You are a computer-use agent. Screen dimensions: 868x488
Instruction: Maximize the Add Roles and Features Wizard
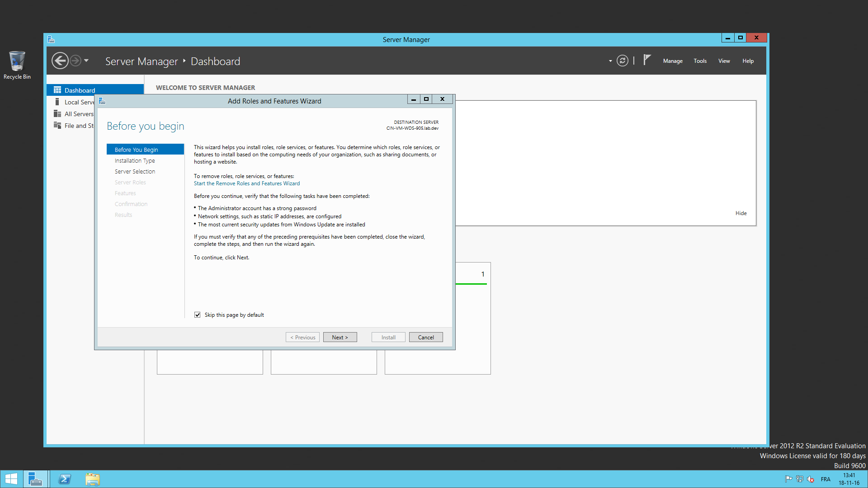pos(426,99)
